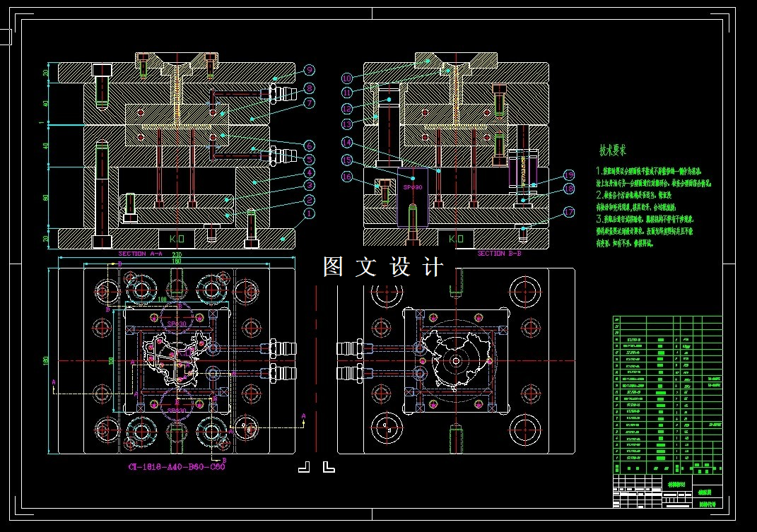Select the SP⌀30 label in Section B-B
Screen dimensions: 757x532
click(x=413, y=187)
